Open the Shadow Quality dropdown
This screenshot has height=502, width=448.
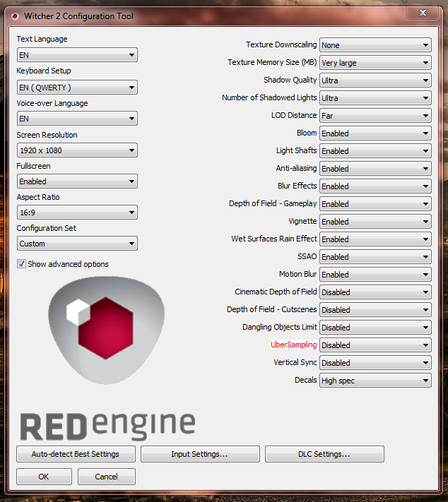[x=375, y=80]
